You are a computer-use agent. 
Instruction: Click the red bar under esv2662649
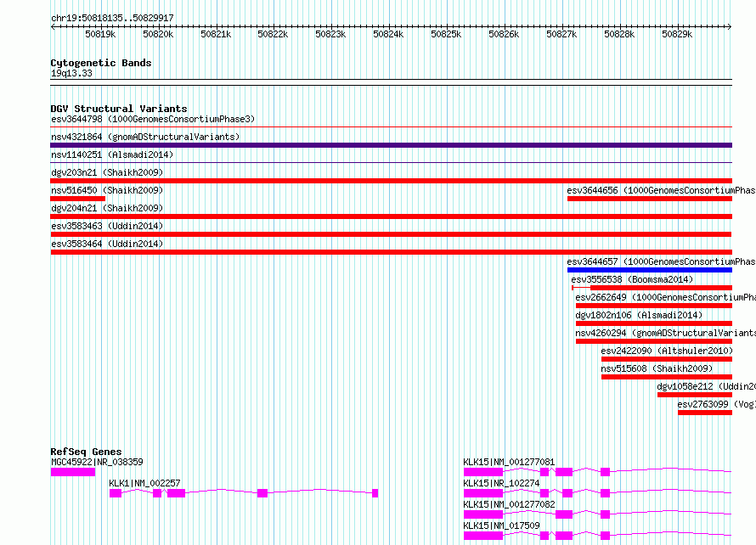654,306
